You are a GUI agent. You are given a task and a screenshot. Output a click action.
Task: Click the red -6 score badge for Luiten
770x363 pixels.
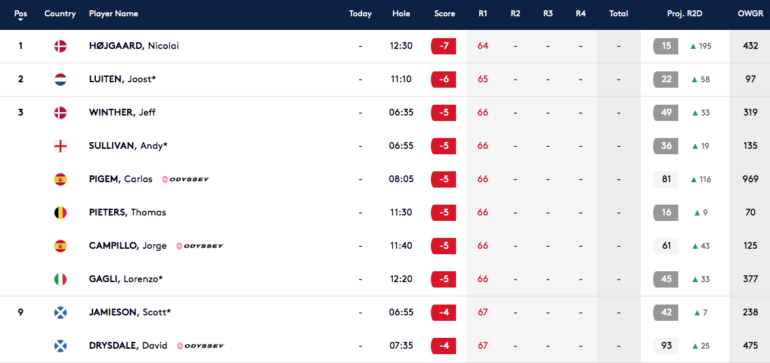coord(443,79)
